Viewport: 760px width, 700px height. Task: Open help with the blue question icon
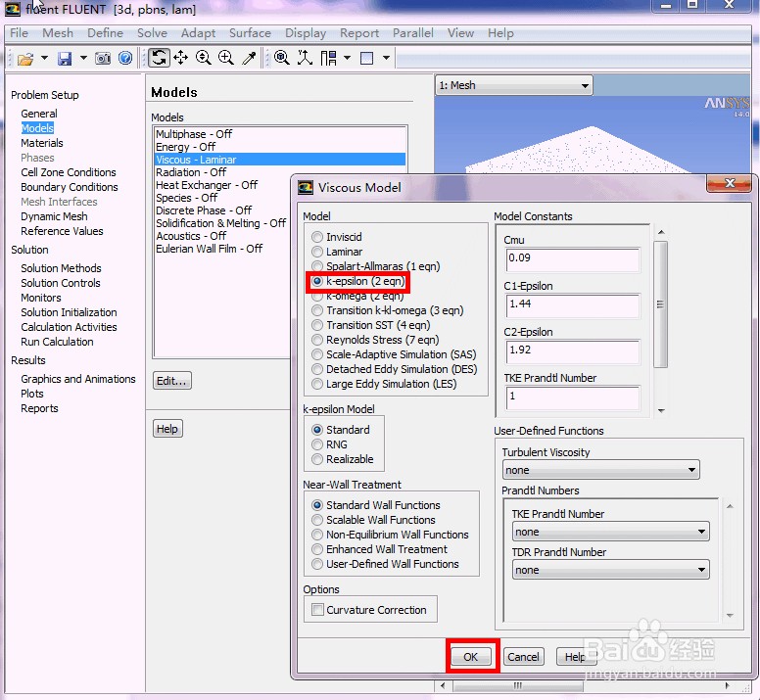point(125,58)
